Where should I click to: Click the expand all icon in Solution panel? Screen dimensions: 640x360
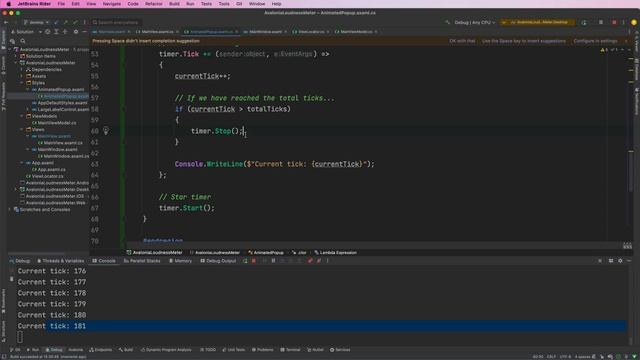coord(56,31)
